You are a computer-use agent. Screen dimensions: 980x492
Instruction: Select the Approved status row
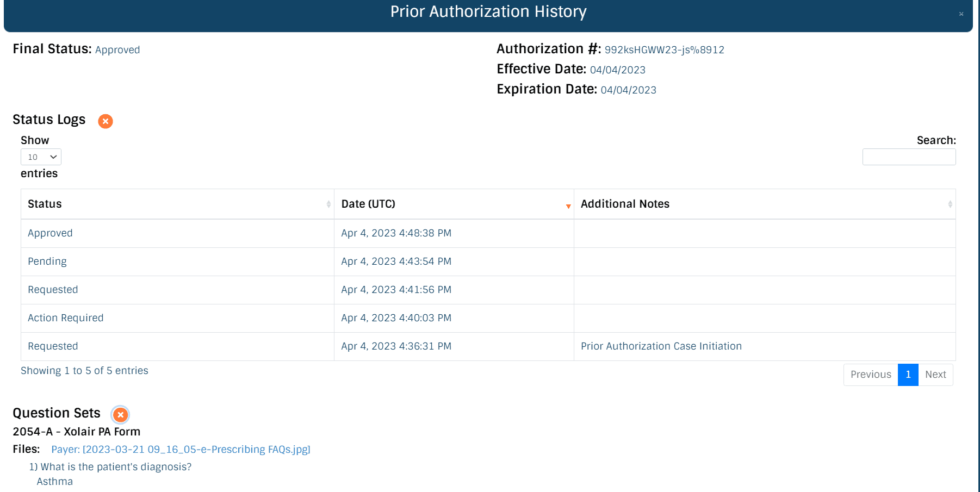click(x=50, y=233)
